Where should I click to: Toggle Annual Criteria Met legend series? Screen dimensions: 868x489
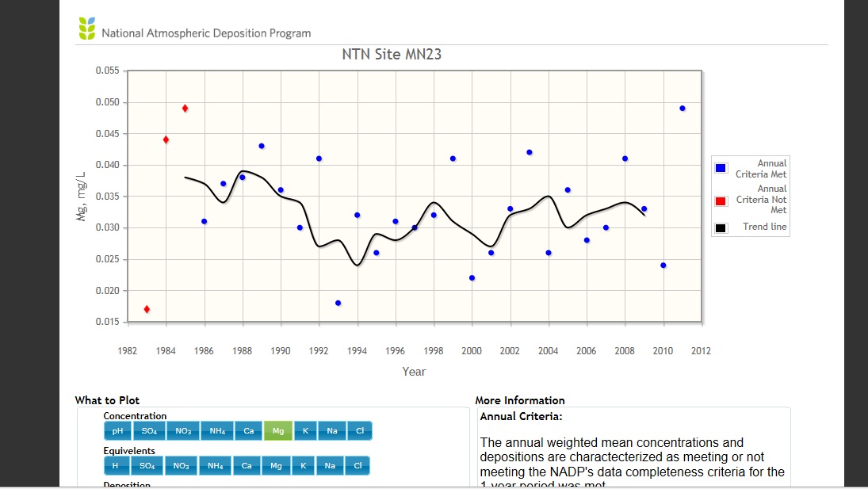coord(751,168)
